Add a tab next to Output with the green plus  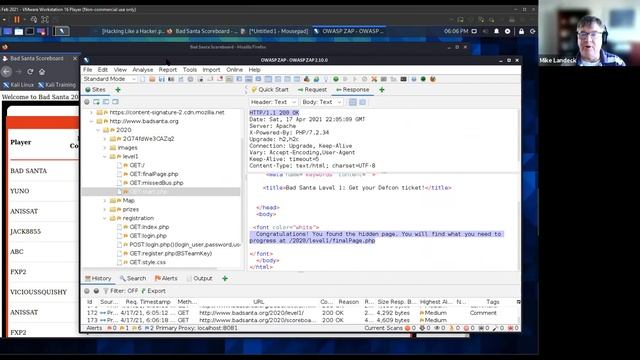225,278
